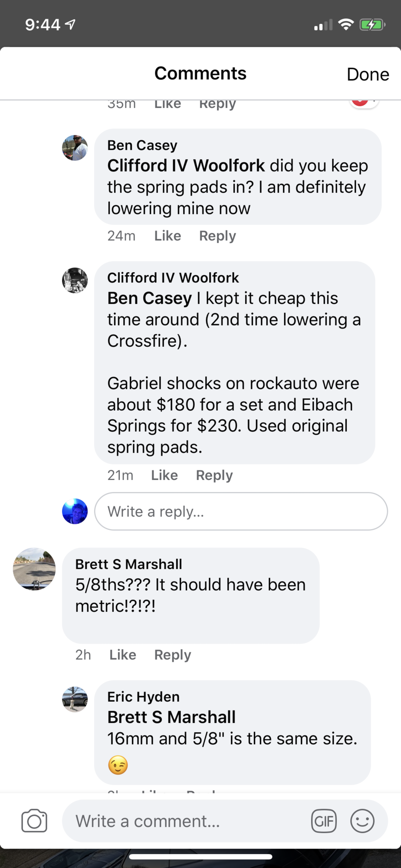Tap Eric Hyden's profile avatar
This screenshot has height=868, width=401.
(x=75, y=699)
